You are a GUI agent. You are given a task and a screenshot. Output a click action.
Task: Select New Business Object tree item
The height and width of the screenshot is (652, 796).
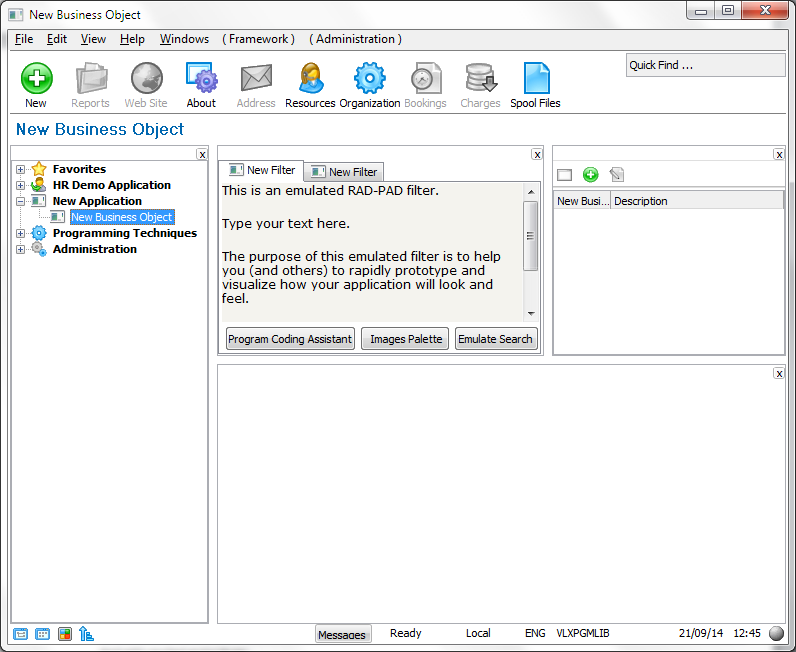click(122, 217)
